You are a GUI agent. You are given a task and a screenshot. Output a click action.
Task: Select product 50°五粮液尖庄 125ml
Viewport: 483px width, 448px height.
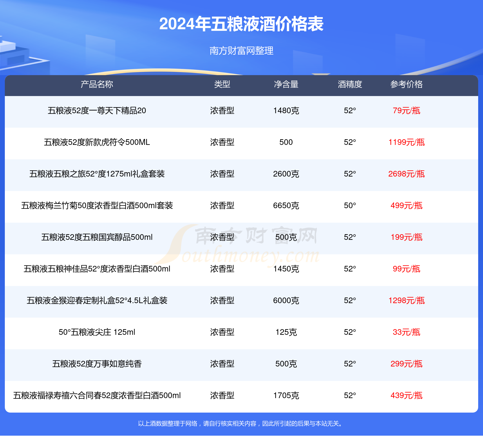[97, 332]
